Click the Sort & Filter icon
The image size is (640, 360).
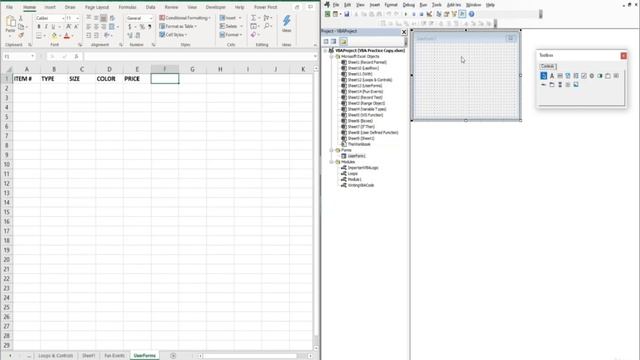point(267,18)
